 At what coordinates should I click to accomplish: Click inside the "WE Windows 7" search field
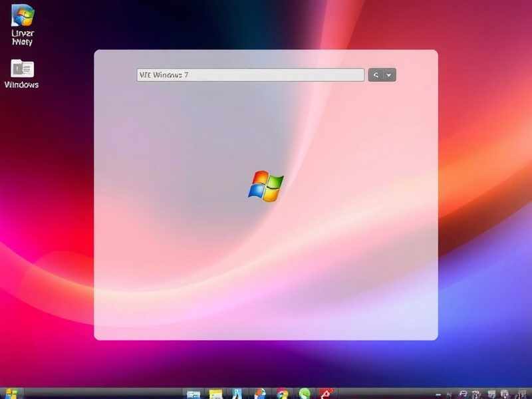tap(249, 74)
